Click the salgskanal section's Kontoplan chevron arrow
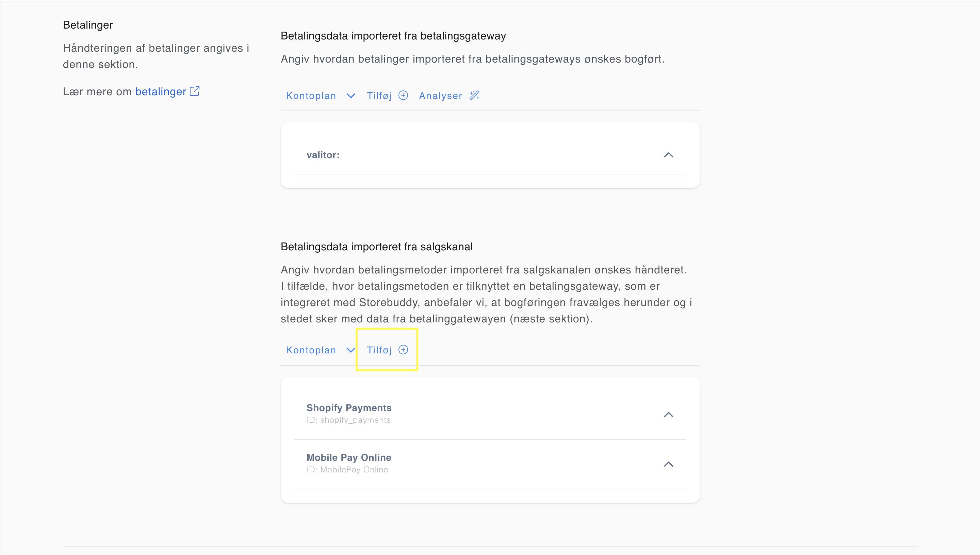Image resolution: width=980 pixels, height=555 pixels. [x=351, y=350]
